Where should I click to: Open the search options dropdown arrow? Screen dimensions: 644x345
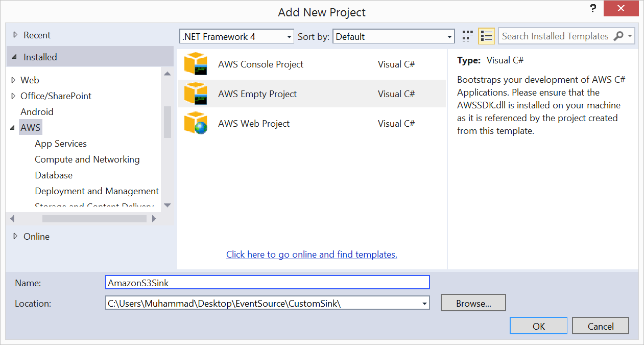pyautogui.click(x=630, y=36)
